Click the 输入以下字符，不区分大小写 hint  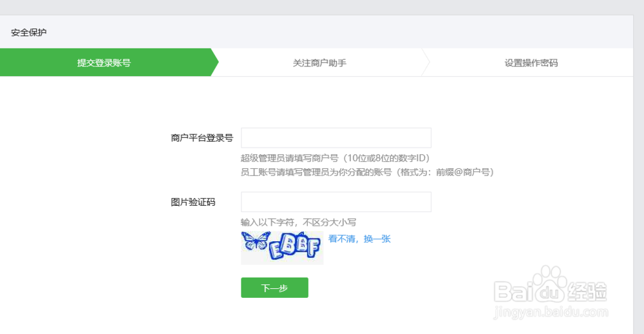pyautogui.click(x=299, y=222)
